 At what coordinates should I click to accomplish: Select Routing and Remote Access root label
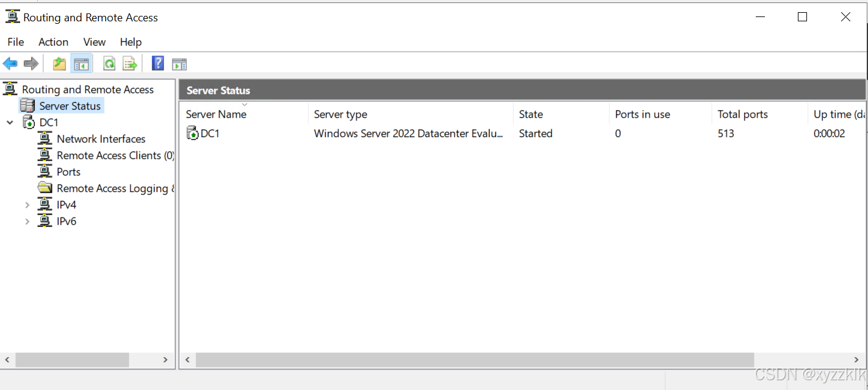point(88,89)
